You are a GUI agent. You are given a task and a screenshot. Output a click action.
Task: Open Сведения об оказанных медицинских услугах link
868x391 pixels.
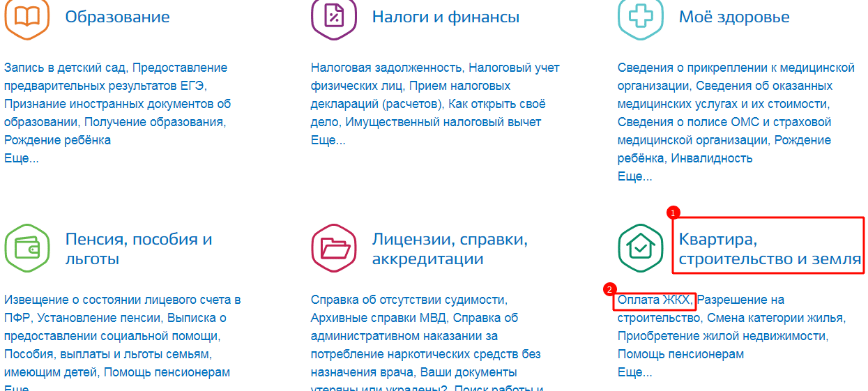tap(725, 95)
